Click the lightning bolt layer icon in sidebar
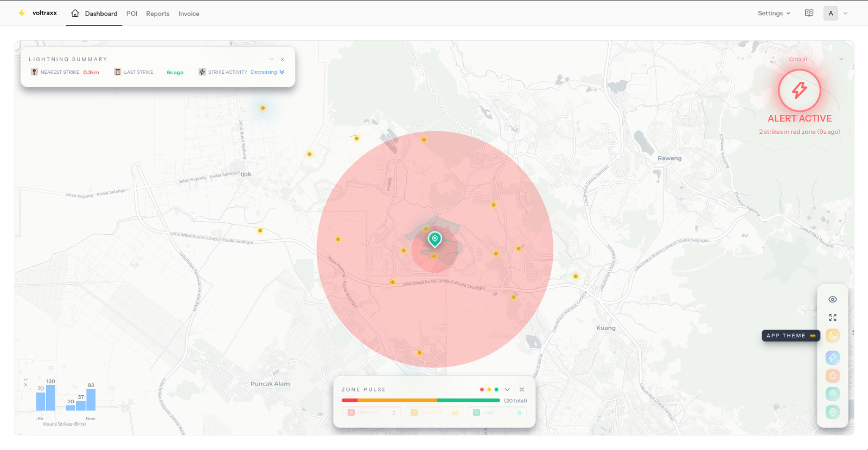868x450 pixels. (832, 357)
